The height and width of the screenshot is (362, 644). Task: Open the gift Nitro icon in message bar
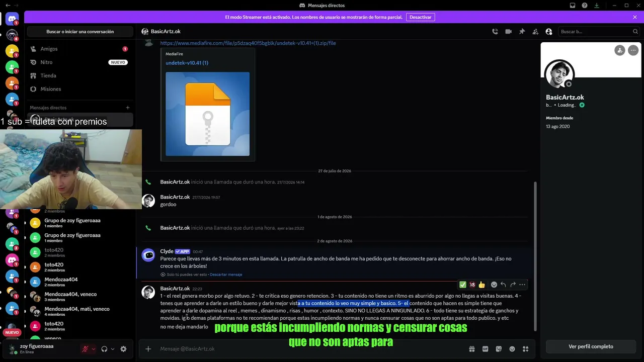472,349
